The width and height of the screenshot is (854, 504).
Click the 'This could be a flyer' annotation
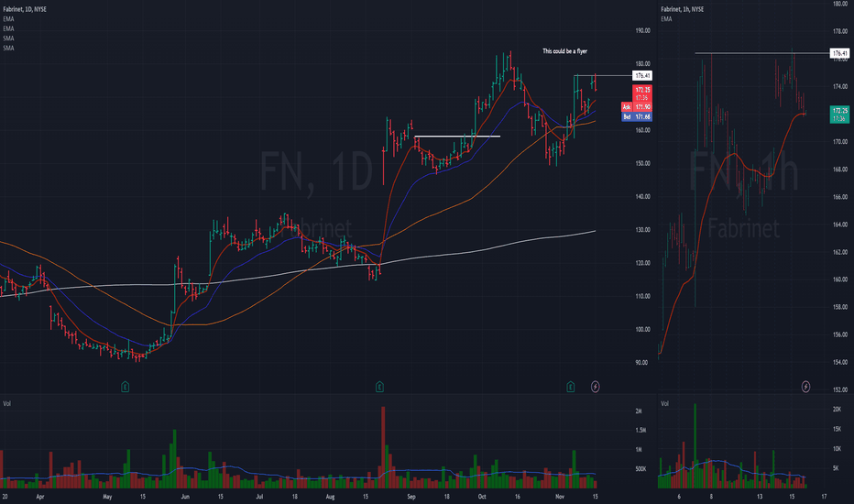[564, 51]
